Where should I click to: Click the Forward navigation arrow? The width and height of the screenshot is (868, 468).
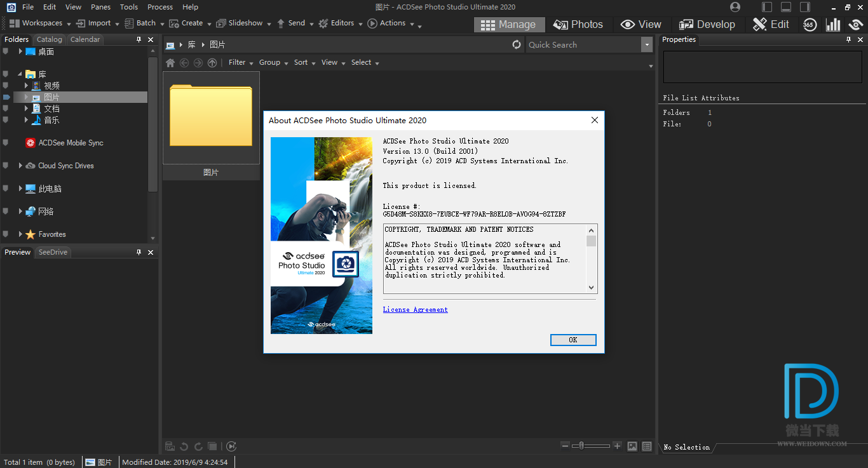tap(198, 62)
